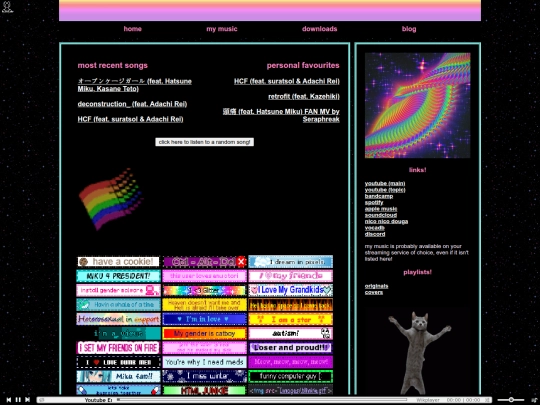Viewport: 540px width, 405px height.
Task: Open retrofit (feat. Kazehiki) link
Action: tap(304, 96)
